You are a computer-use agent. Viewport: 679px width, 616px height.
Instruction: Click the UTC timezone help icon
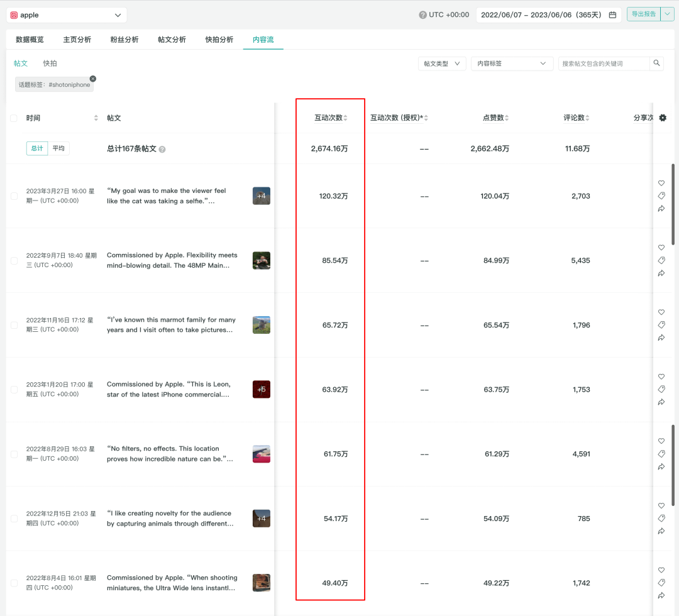click(422, 15)
